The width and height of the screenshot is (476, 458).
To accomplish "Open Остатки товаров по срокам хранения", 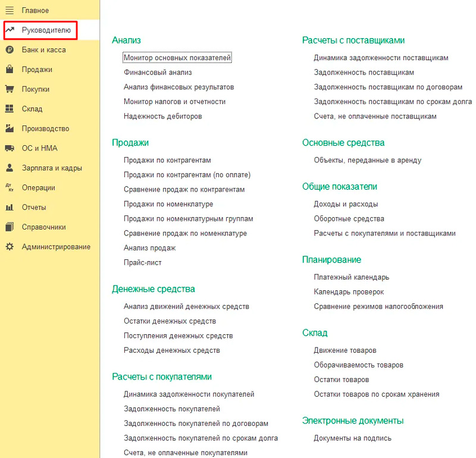I will (x=377, y=394).
